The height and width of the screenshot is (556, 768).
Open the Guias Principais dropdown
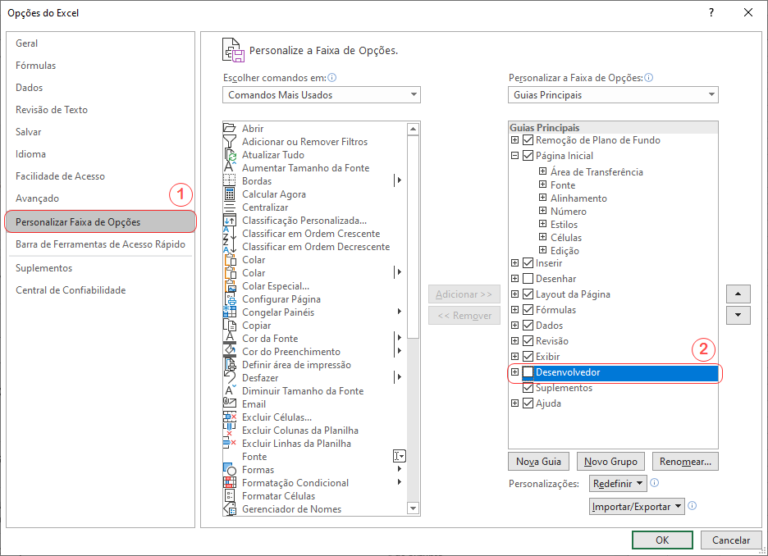[613, 95]
